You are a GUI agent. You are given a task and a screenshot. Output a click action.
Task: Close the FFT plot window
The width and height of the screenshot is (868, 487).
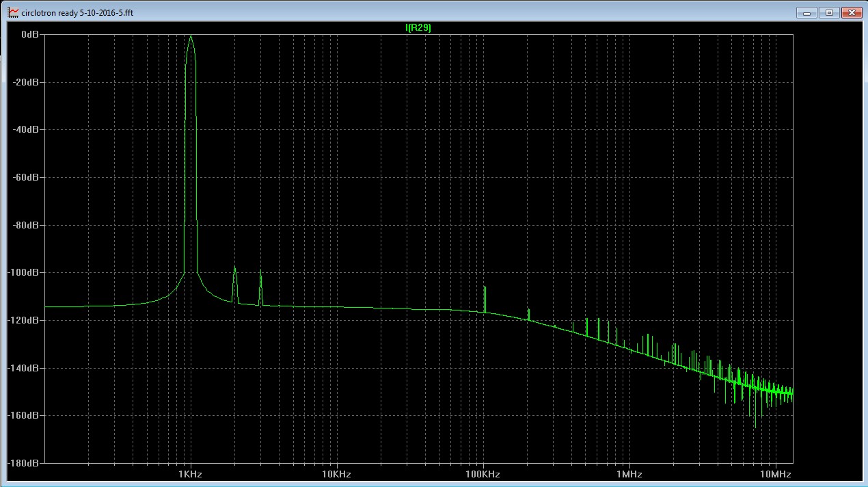[851, 12]
